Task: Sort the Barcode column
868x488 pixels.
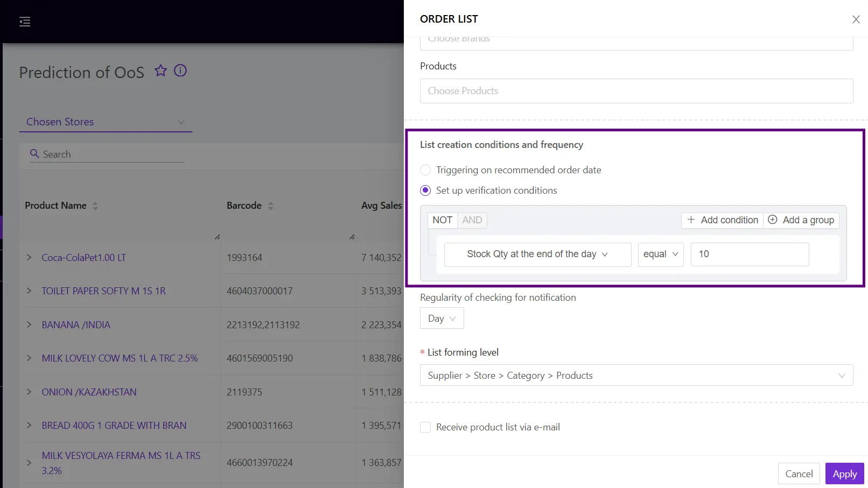Action: [271, 206]
